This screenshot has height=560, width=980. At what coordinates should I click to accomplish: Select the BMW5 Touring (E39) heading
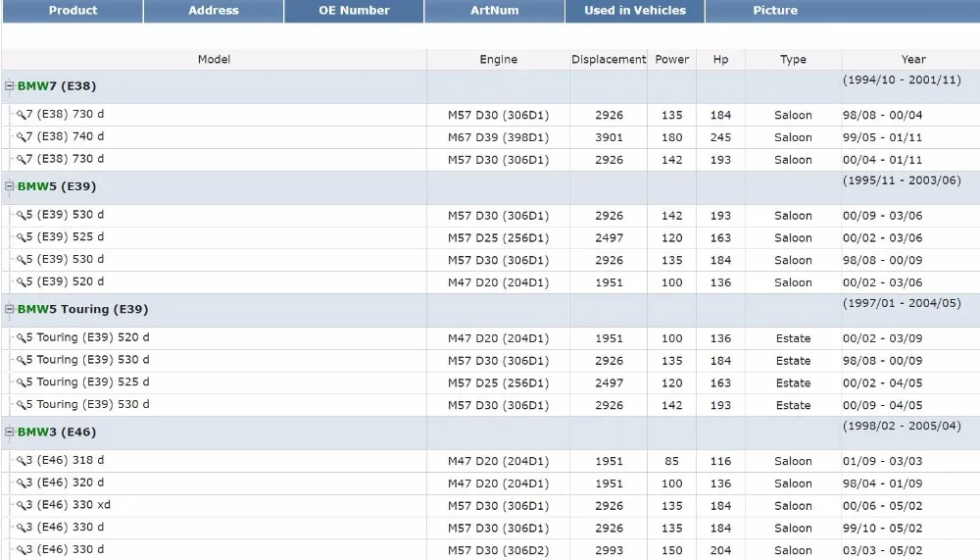(x=83, y=309)
